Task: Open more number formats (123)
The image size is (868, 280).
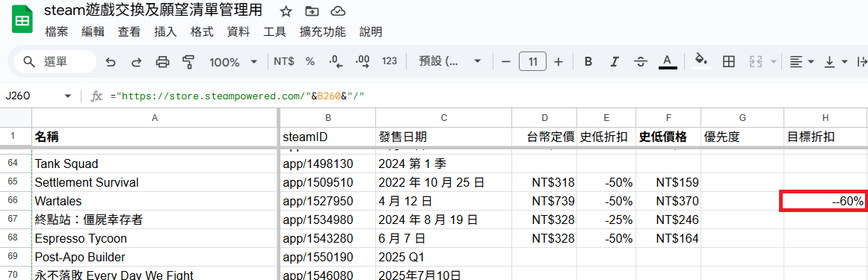Action: [x=390, y=61]
